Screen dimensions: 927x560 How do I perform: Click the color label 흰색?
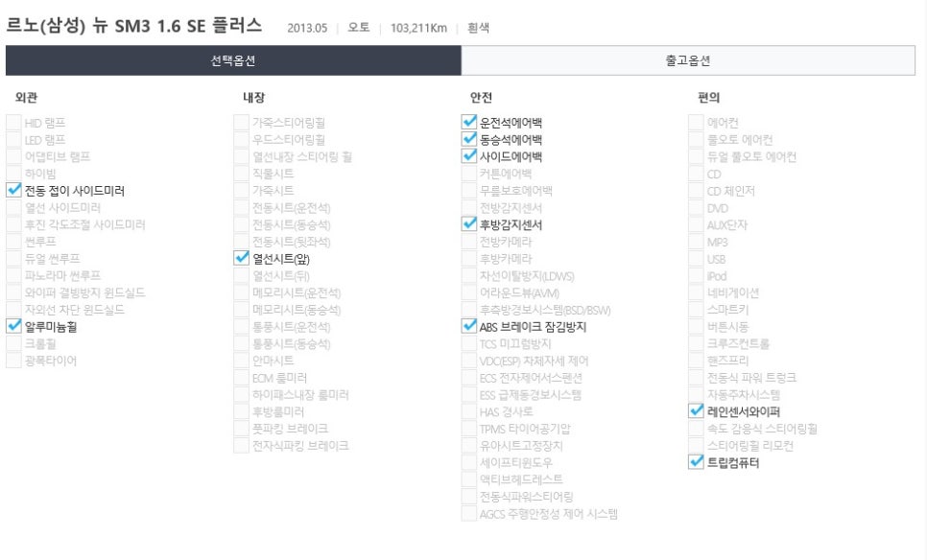(x=478, y=28)
